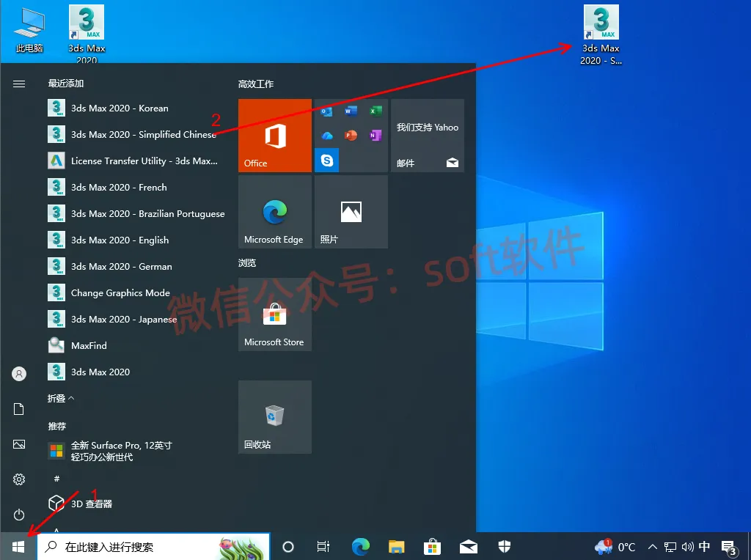Open the Photos (照片) tile
The image size is (751, 560).
pos(351,212)
